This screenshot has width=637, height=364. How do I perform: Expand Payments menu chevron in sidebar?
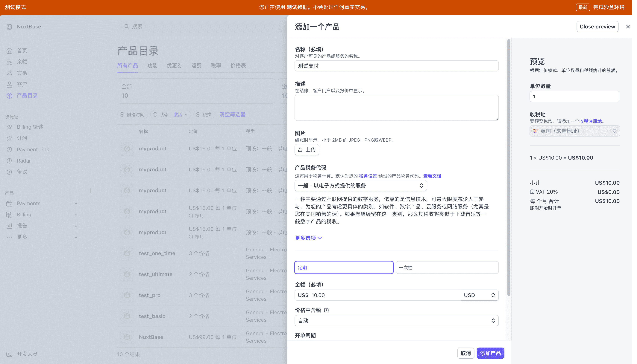pos(76,204)
